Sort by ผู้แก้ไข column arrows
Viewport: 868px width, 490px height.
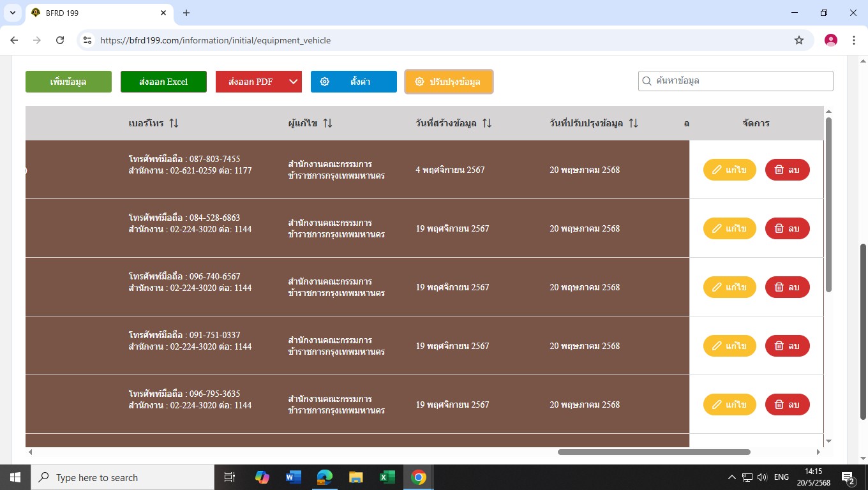tap(327, 123)
